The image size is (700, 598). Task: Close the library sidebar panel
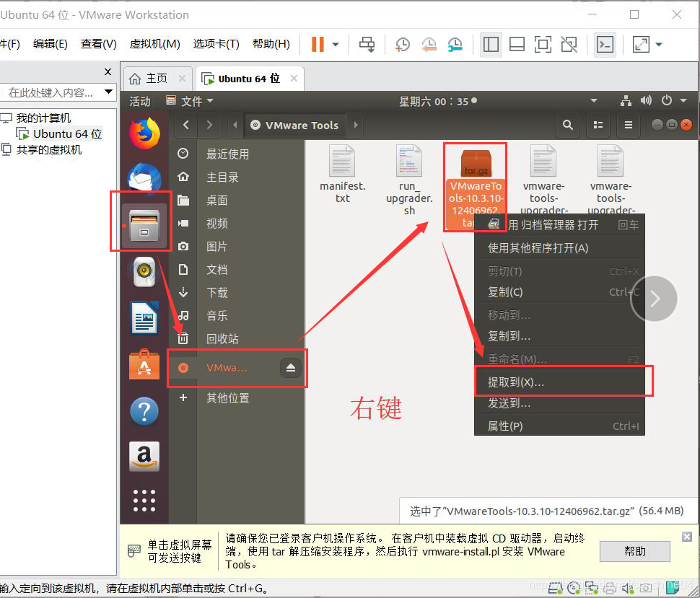click(x=108, y=71)
